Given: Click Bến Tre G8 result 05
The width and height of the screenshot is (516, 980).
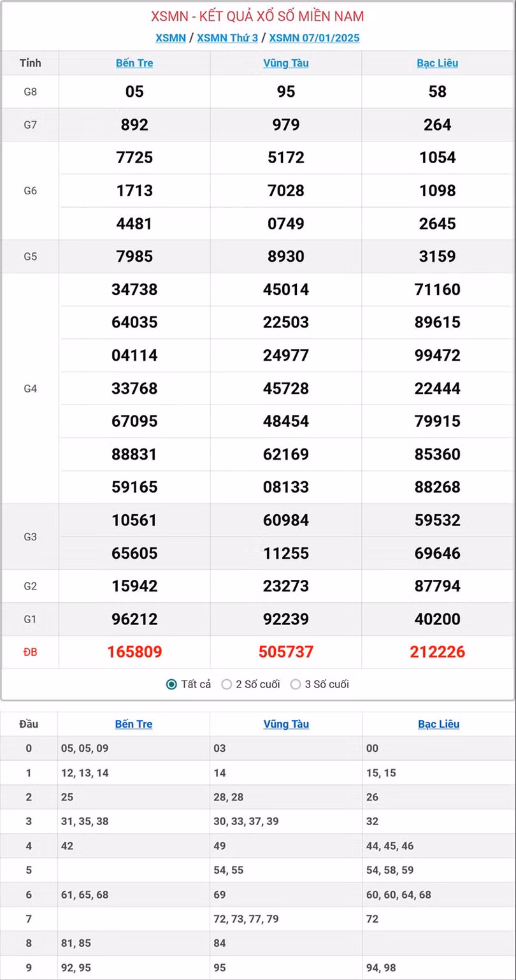Looking at the screenshot, I should (x=134, y=92).
